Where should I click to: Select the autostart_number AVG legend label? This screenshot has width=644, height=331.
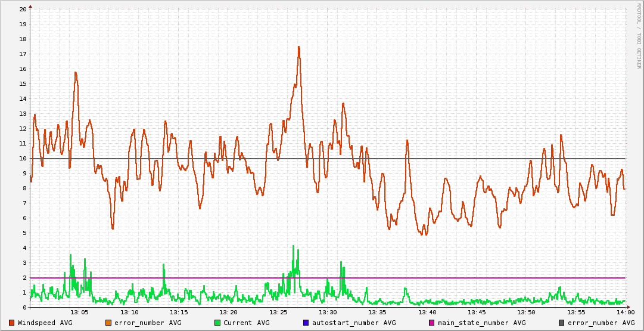[354, 323]
